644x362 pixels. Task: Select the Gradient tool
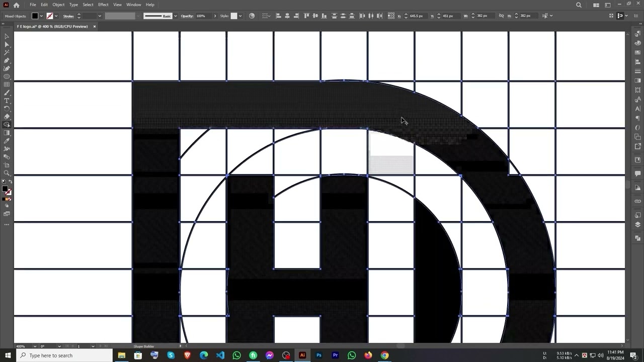coord(7,133)
